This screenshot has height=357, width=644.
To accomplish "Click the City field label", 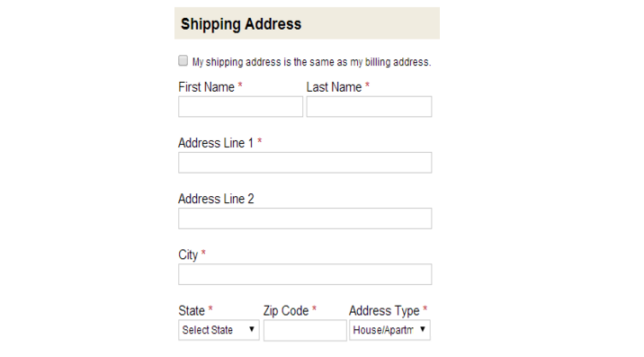I will (x=188, y=255).
